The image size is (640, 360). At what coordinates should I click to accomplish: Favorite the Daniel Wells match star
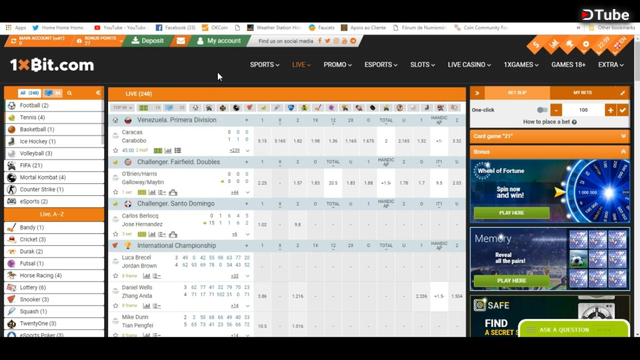point(116,306)
